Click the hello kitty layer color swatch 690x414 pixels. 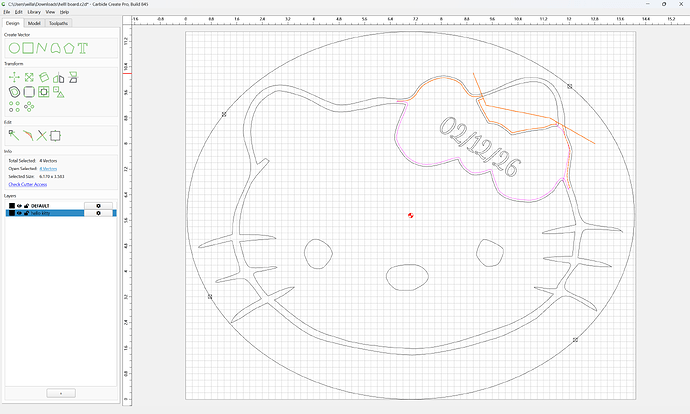pyautogui.click(x=12, y=213)
